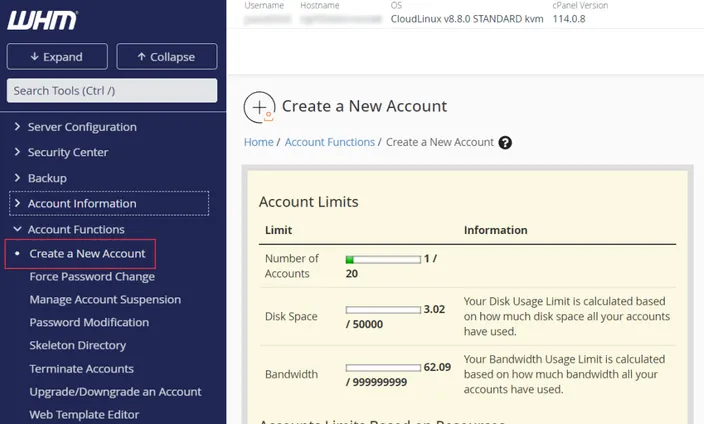Click the Bandwidth usage bar

coord(383,368)
